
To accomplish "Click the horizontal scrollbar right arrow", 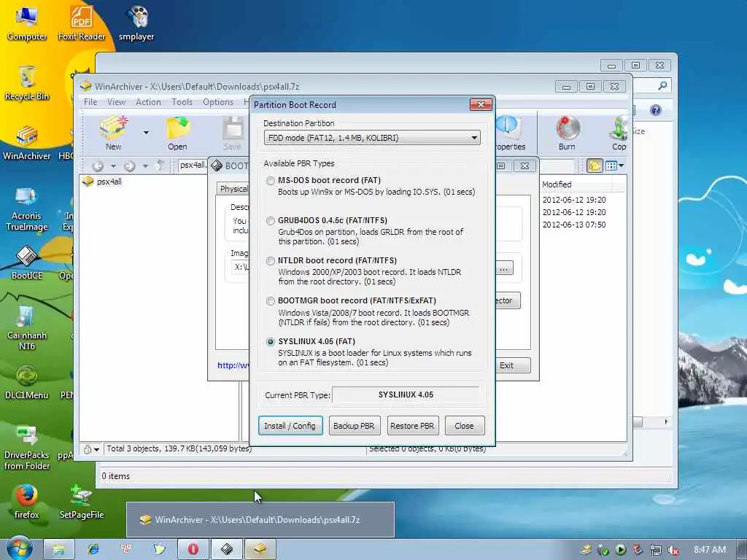I will coord(666,421).
